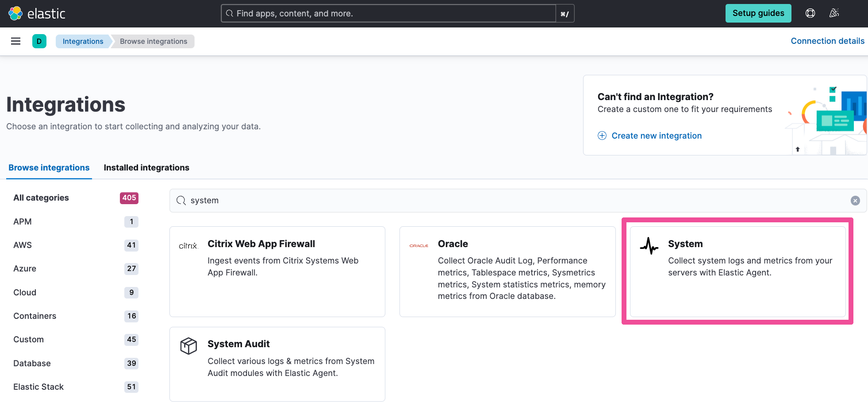Click the plus icon beside Create new integration
This screenshot has height=403, width=868.
602,136
